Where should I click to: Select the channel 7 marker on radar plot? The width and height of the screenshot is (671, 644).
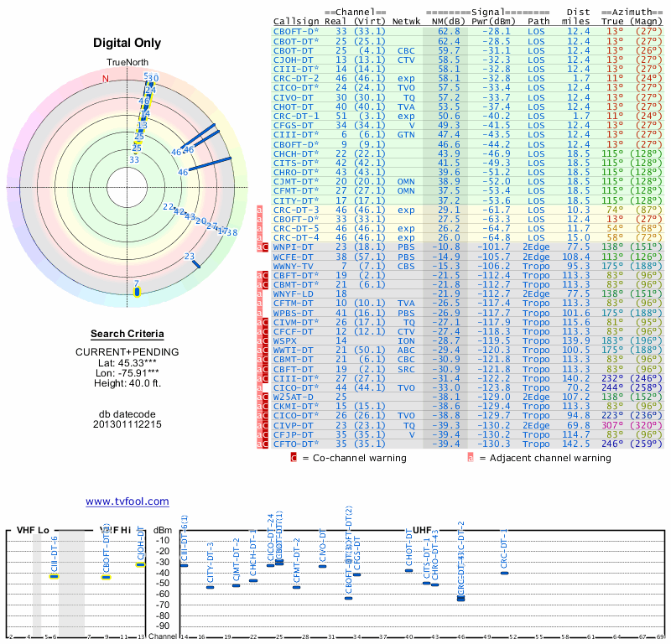(x=137, y=292)
